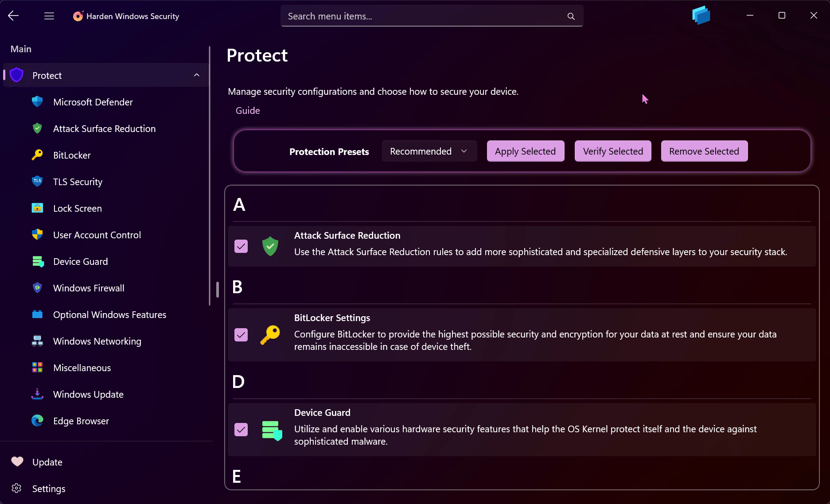Select the TLS Security shield icon
This screenshot has height=504, width=830.
point(37,182)
